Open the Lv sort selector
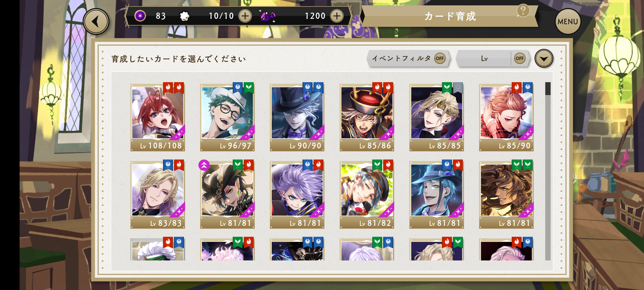644x290 pixels. [x=484, y=58]
